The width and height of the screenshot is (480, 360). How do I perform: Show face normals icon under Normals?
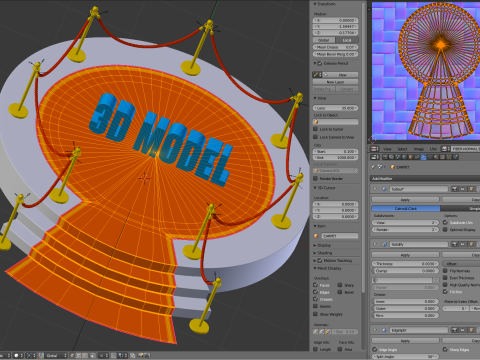328,331
